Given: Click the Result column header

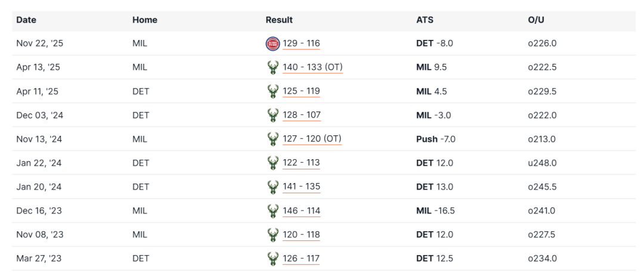Looking at the screenshot, I should (x=279, y=20).
